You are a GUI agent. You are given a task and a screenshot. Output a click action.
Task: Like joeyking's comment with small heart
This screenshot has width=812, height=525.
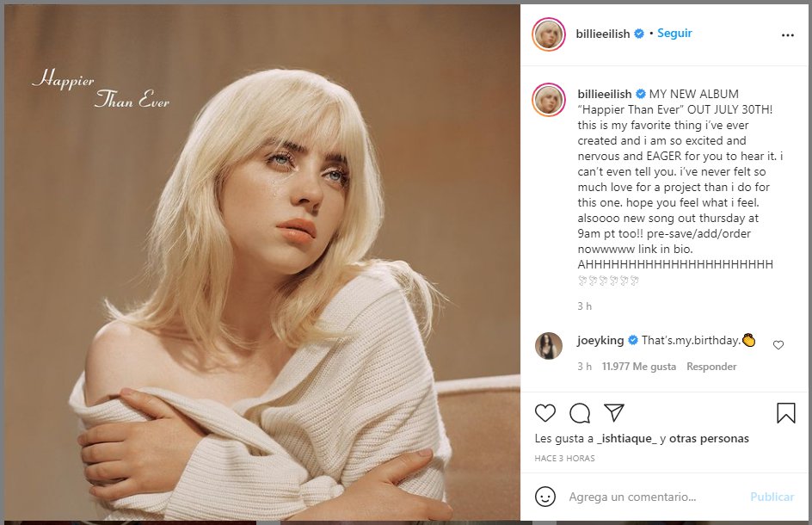[x=778, y=345]
